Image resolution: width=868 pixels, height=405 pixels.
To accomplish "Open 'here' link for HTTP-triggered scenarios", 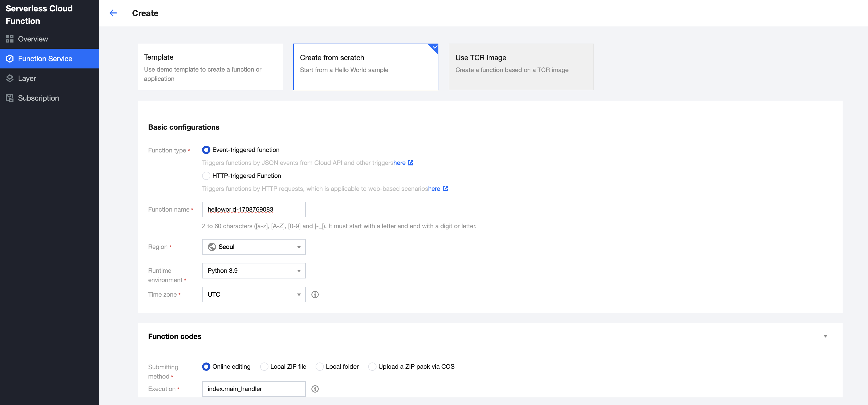I will pyautogui.click(x=434, y=189).
